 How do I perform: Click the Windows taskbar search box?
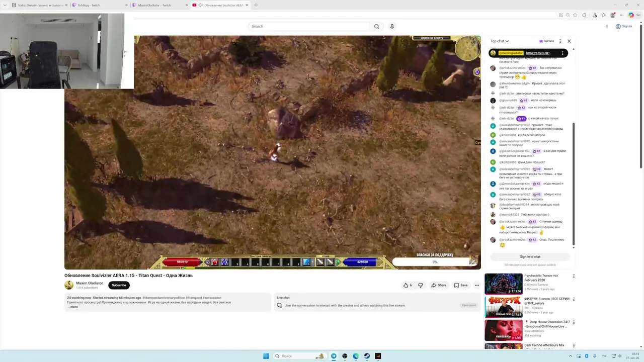coord(299,356)
